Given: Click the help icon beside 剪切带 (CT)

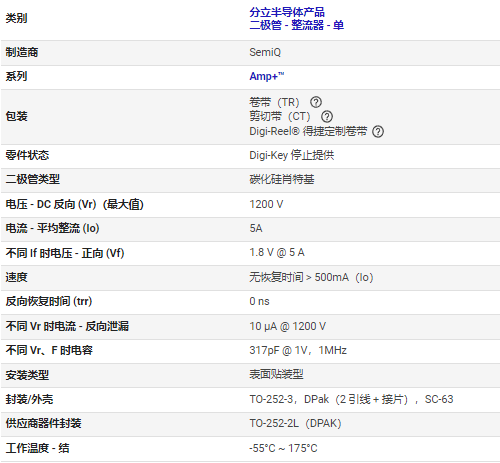Looking at the screenshot, I should [x=327, y=116].
